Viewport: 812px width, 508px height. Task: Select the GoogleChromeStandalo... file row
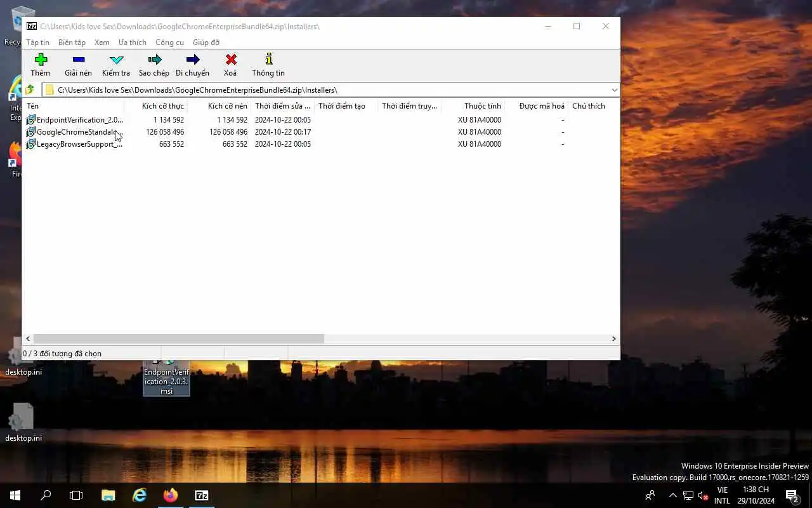(320, 132)
